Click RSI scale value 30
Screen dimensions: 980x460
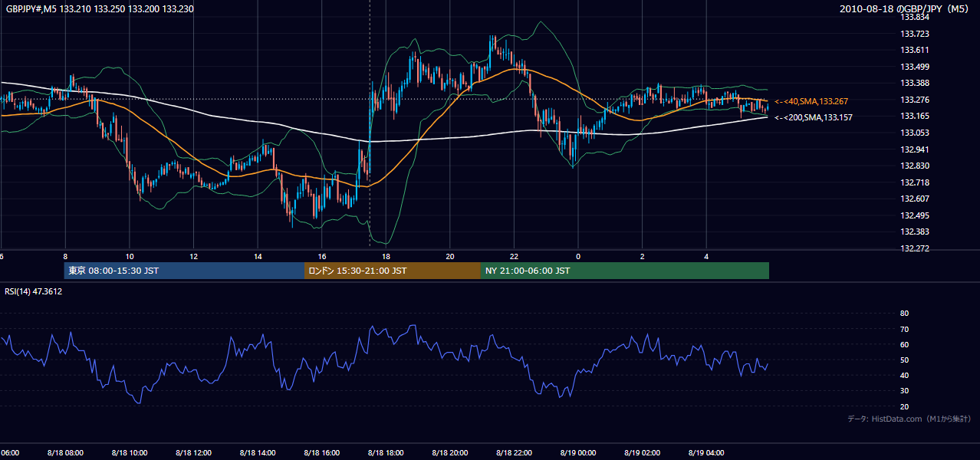point(904,390)
